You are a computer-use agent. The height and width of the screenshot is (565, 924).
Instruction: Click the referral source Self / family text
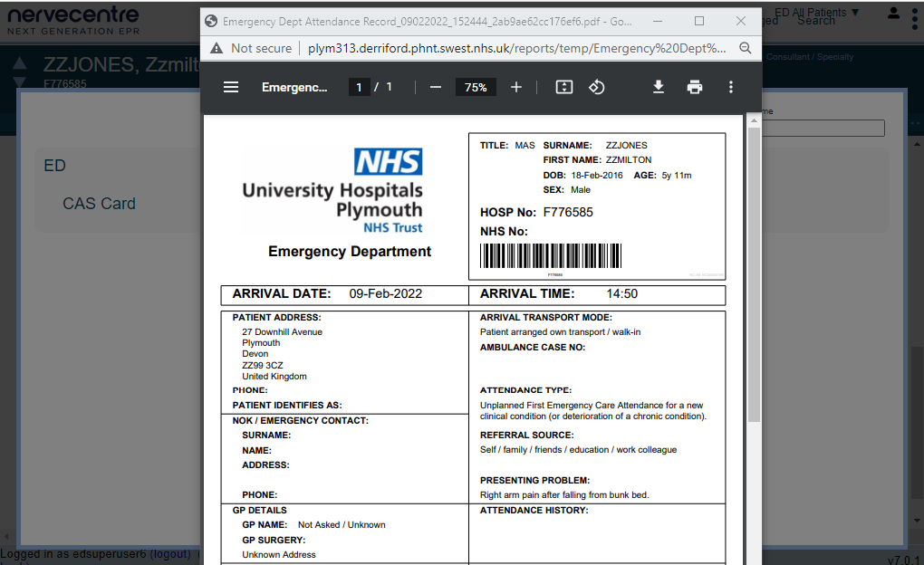point(578,449)
